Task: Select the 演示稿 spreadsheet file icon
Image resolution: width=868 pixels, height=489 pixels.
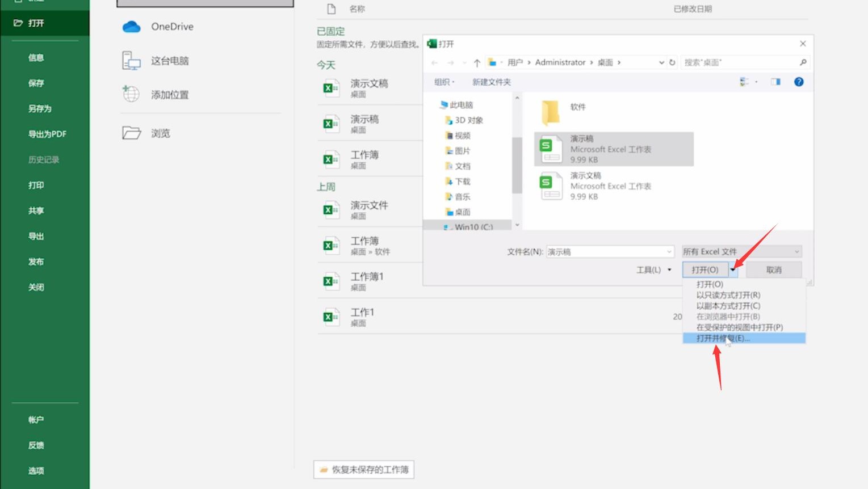Action: [x=551, y=150]
